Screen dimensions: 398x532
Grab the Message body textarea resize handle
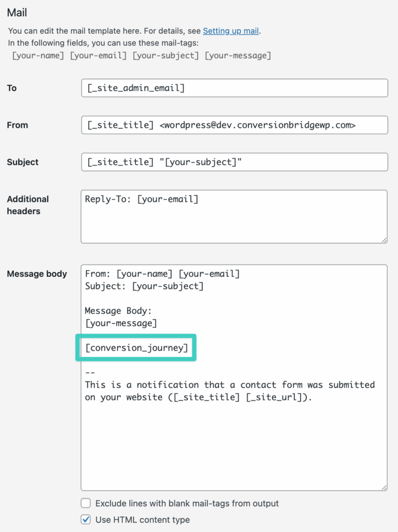[383, 487]
